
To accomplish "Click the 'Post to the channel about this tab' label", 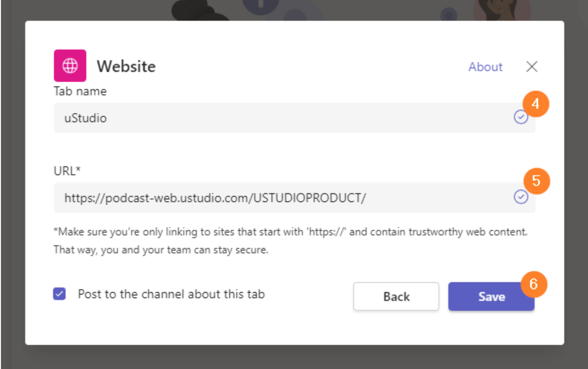I will [171, 294].
